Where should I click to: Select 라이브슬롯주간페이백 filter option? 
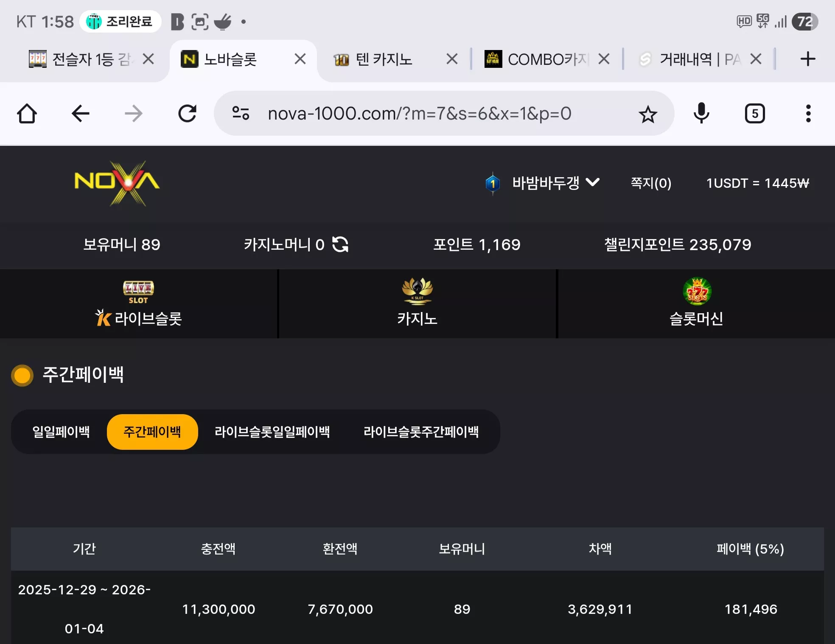tap(421, 432)
